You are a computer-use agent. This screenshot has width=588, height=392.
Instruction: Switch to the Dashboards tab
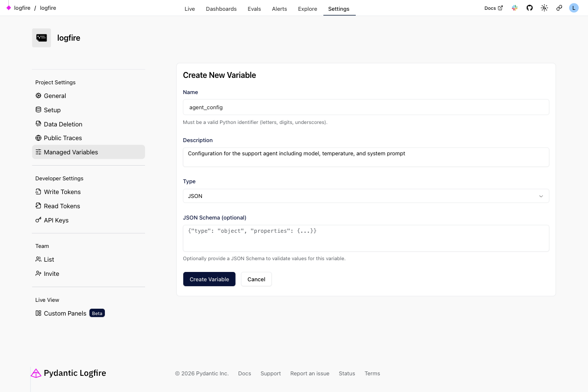click(x=221, y=9)
